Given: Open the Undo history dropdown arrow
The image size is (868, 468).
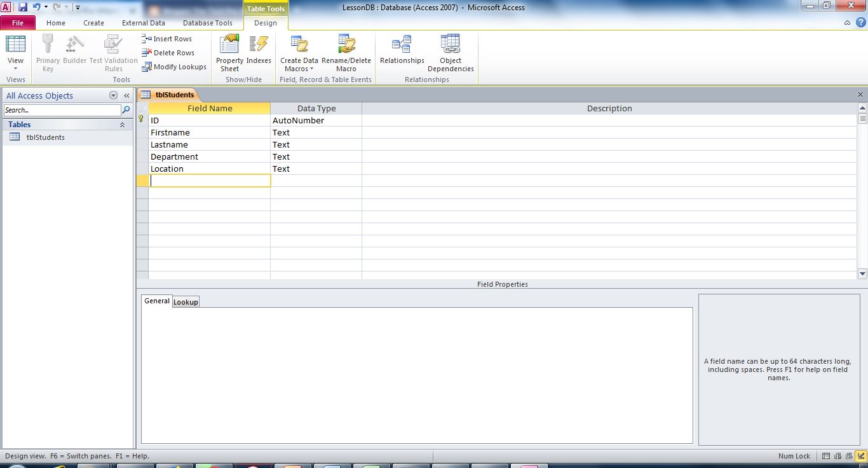Looking at the screenshot, I should coord(46,8).
